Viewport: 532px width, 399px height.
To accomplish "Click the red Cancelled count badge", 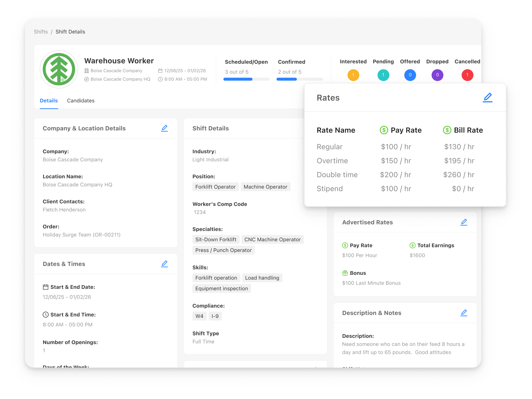I will [x=467, y=75].
